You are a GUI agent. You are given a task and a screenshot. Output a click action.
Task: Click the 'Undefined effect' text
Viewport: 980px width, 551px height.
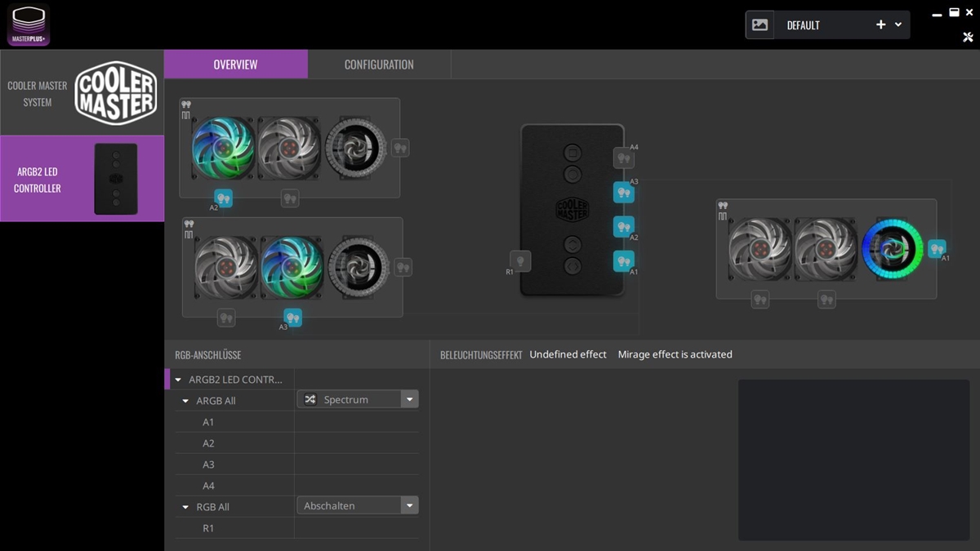click(x=568, y=354)
